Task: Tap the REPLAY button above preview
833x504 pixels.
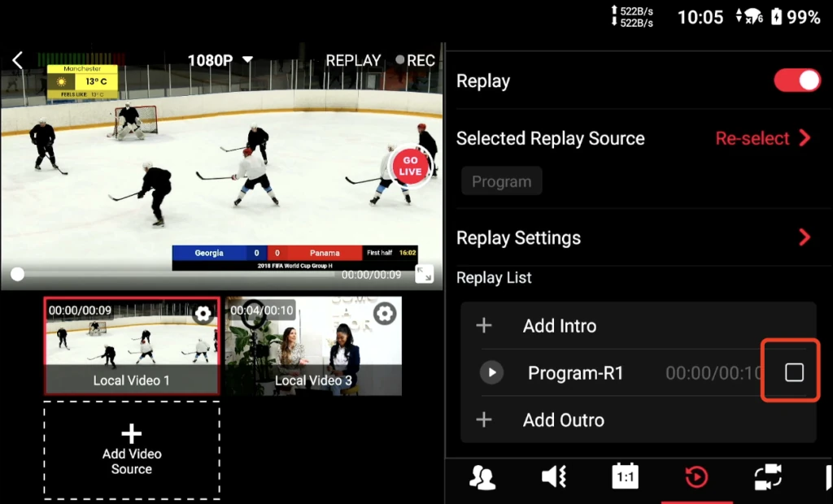Action: [x=353, y=61]
